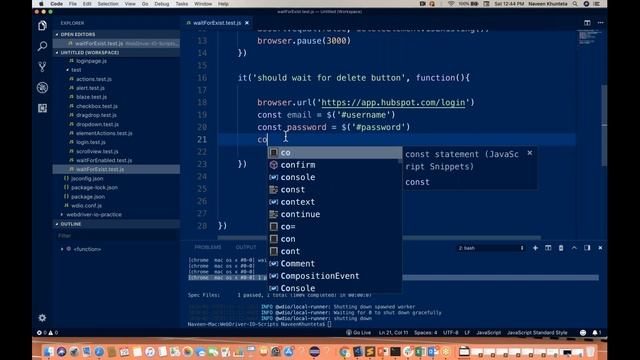
Task: Create a new terminal with plus icon
Action: pos(535,248)
